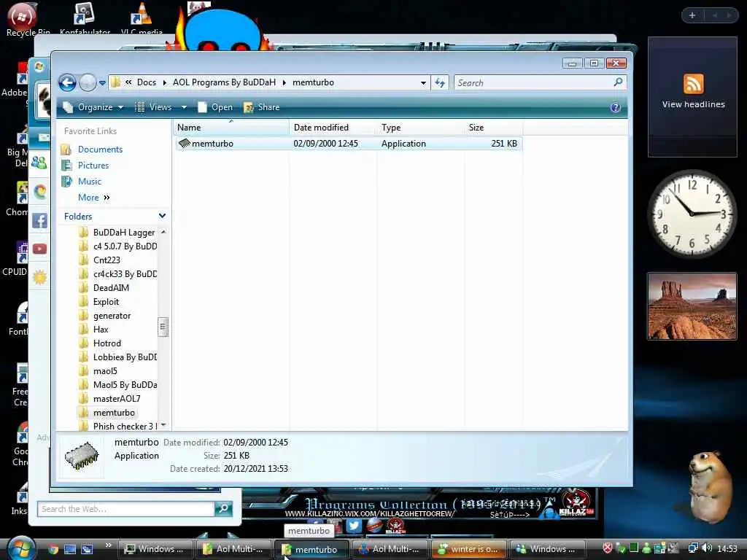
Task: Click the desert slideshow gadget picture
Action: coord(692,306)
